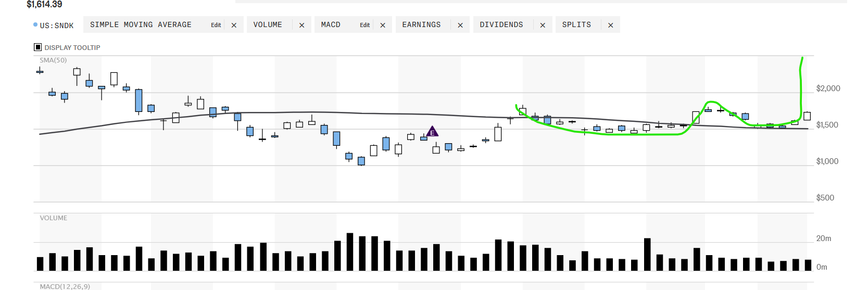Image resolution: width=868 pixels, height=290 pixels.
Task: Select the Dividends chip label
Action: pyautogui.click(x=501, y=24)
